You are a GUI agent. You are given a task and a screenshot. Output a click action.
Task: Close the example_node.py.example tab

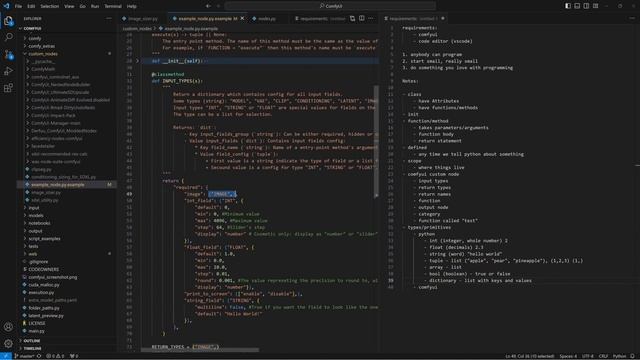pos(242,18)
